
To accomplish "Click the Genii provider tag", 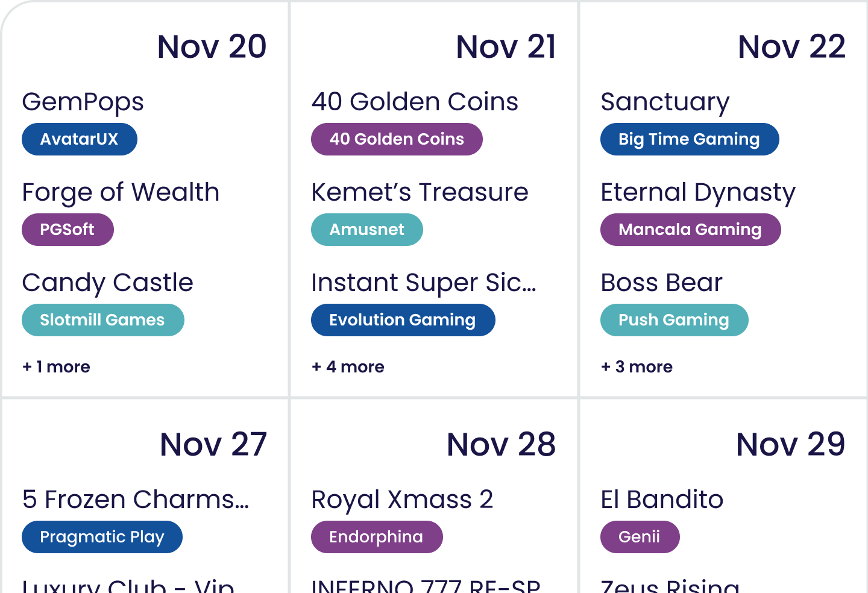I will click(x=640, y=537).
